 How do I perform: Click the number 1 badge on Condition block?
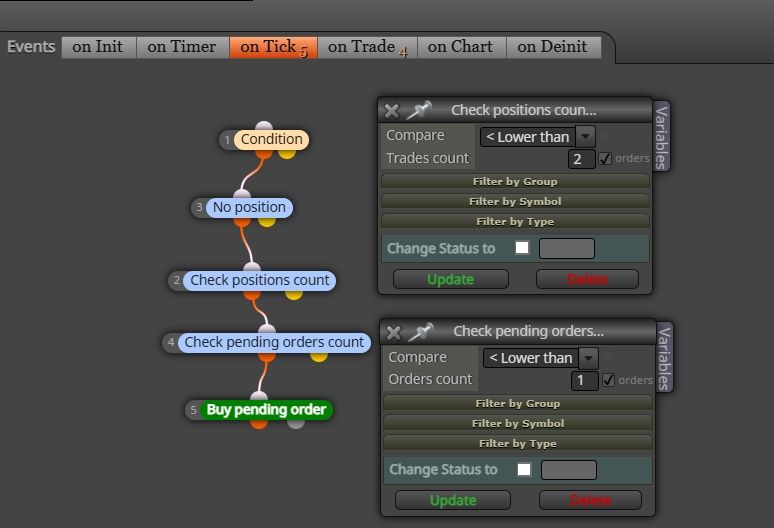pos(227,140)
